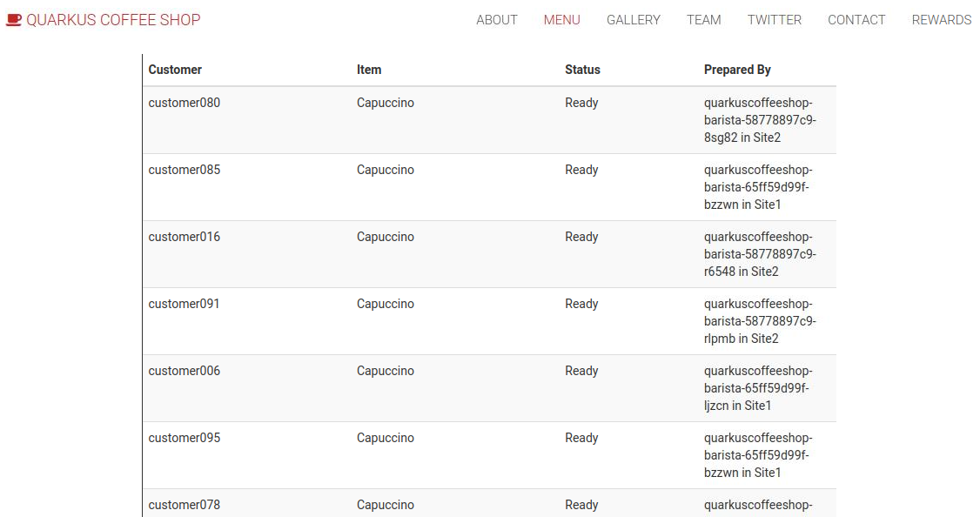Screen dimensions: 980x517
Task: Click the QUARKUS COFFEE SHOP title
Action: 113,19
